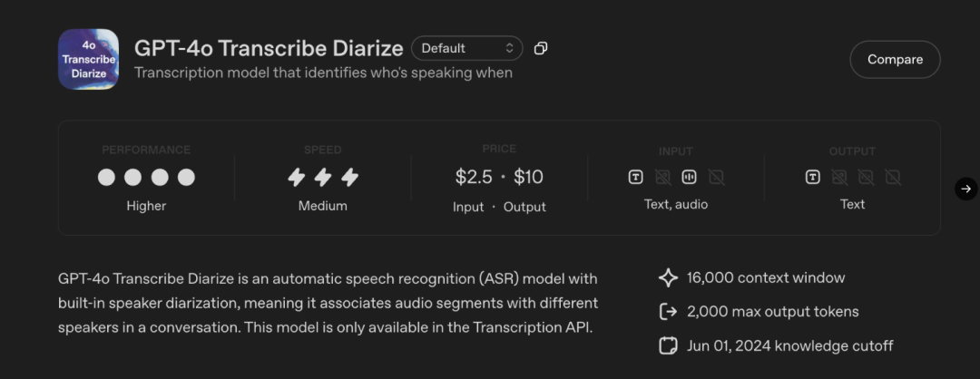Click the disabled audio output icon
This screenshot has width=980, height=379.
click(x=866, y=177)
